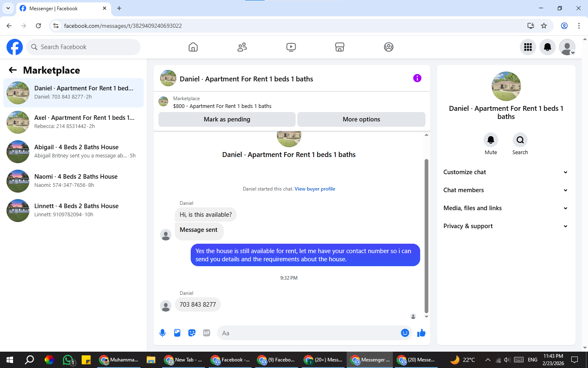
Task: Open the Video/Watch icon
Action: pos(291,47)
